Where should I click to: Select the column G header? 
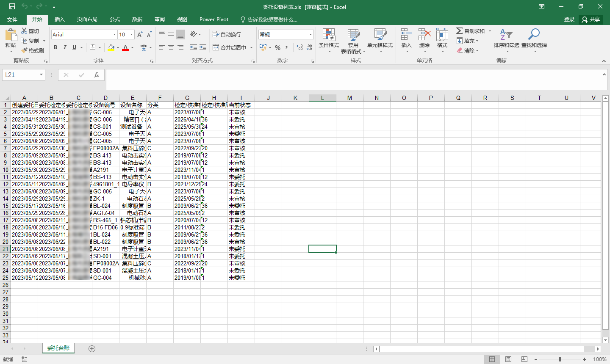point(187,98)
